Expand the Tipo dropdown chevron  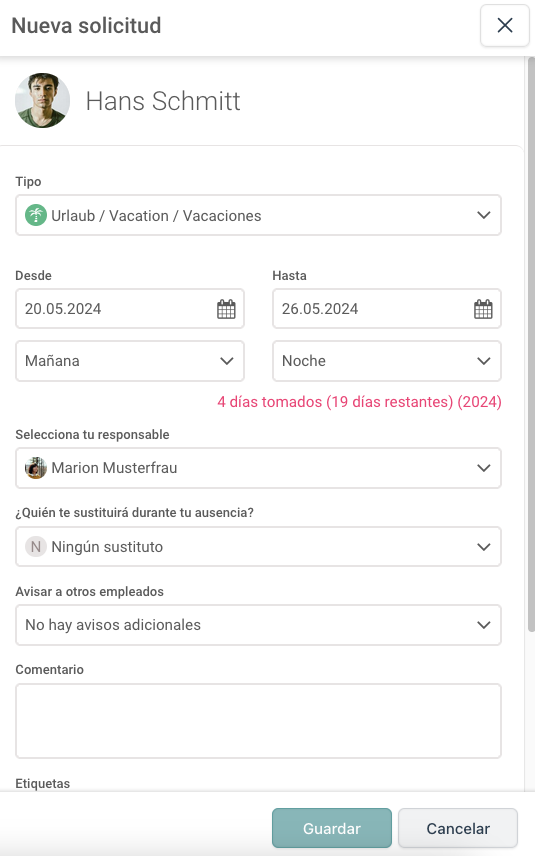484,215
